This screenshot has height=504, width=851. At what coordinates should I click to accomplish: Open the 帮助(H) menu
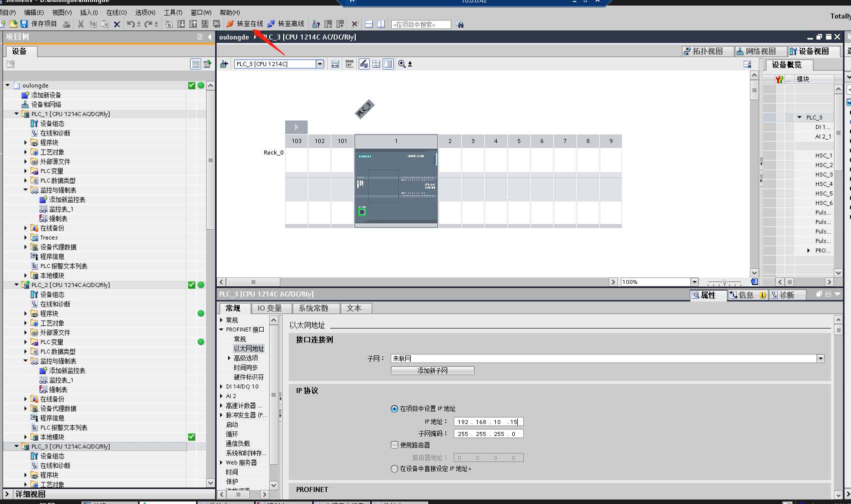click(x=230, y=12)
